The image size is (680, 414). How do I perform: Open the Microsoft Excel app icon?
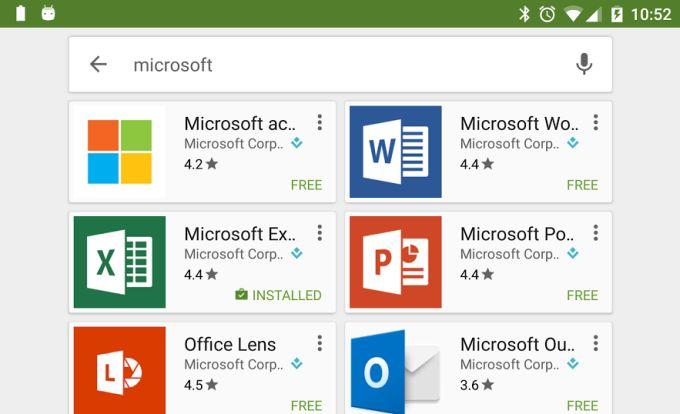pos(120,262)
